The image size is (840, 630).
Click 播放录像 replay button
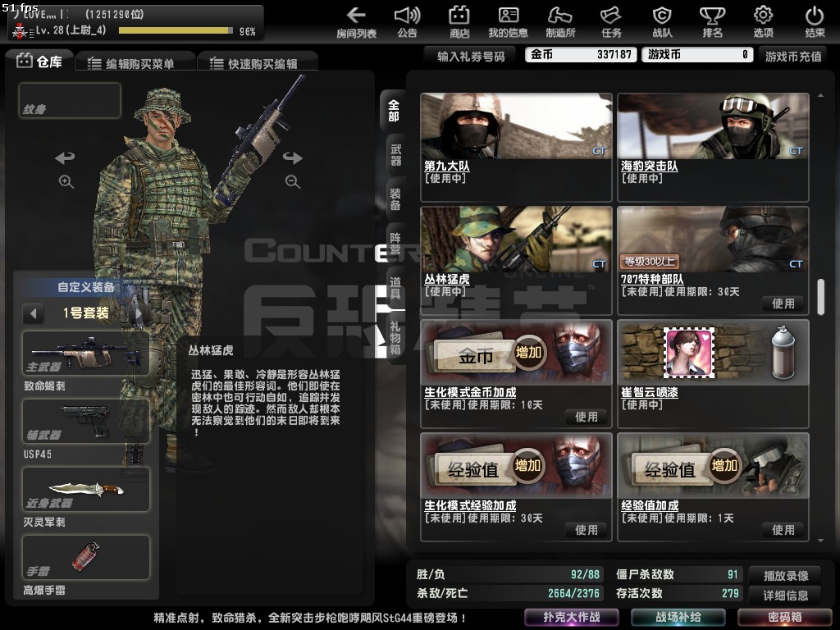pyautogui.click(x=786, y=575)
